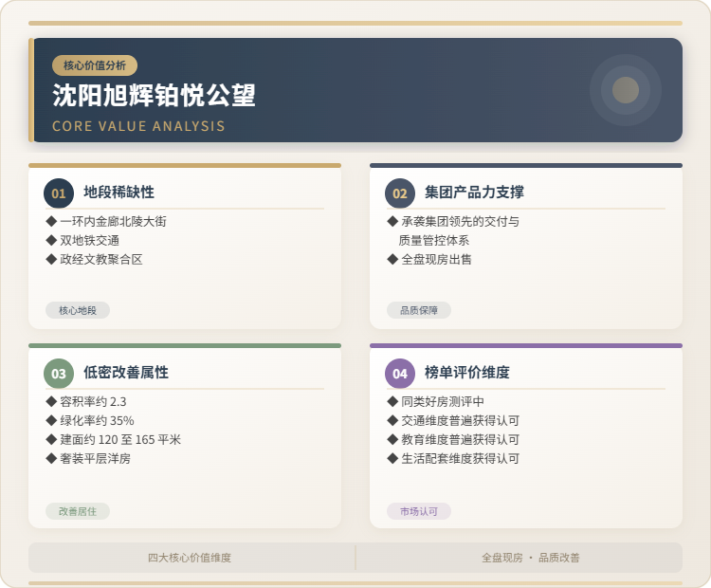Click the bullet 建面约 120 至 165 平米
711x588 pixels.
click(x=114, y=440)
